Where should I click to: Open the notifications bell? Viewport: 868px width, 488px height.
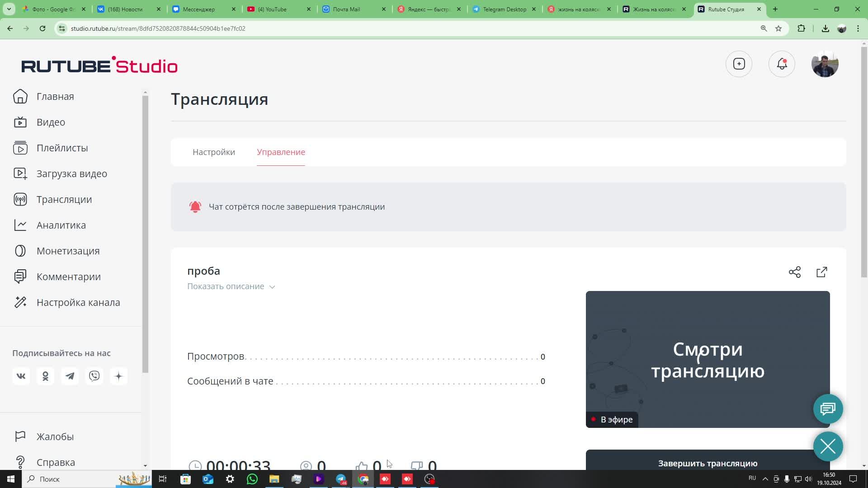click(782, 64)
